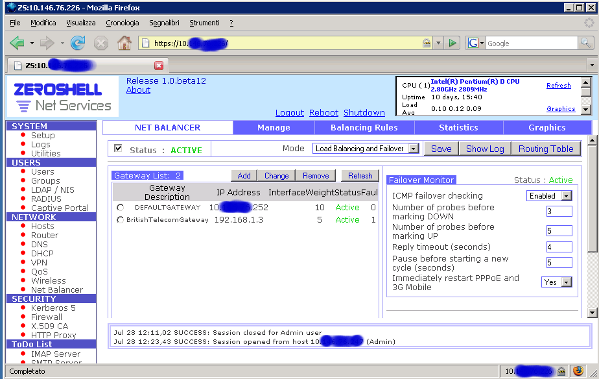599x379 pixels.
Task: Open the About link
Action: [x=138, y=90]
